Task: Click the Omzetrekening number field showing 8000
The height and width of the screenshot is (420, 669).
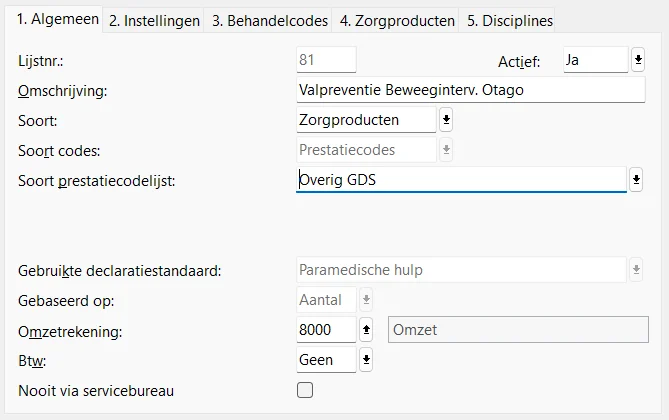Action: (x=326, y=329)
